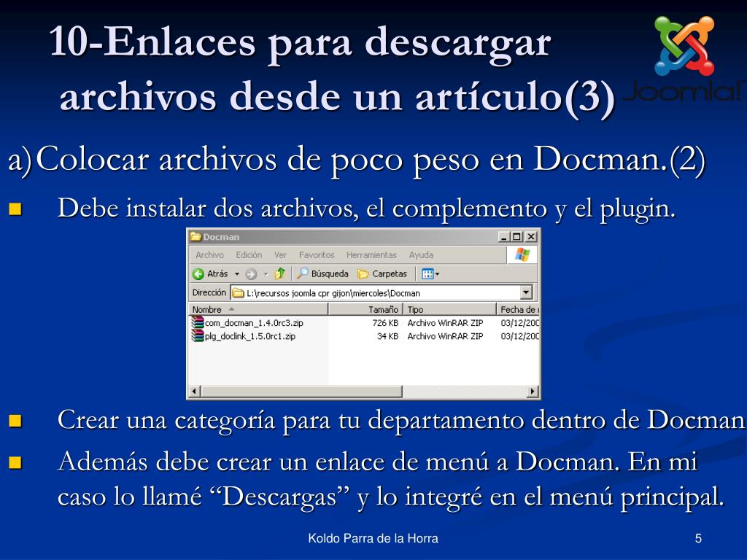Sort by the Nombre column header
This screenshot has width=747, height=560.
[258, 309]
